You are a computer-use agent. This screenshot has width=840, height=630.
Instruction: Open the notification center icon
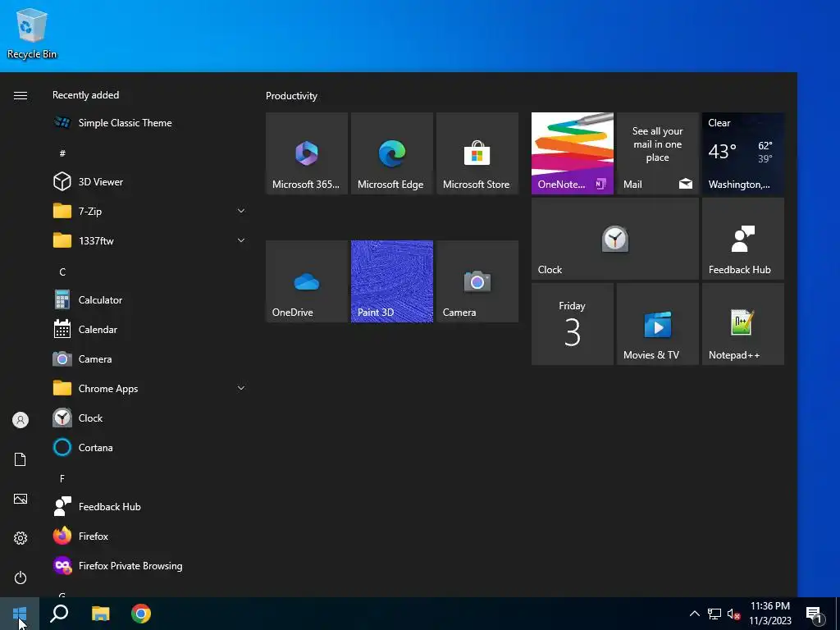[815, 614]
